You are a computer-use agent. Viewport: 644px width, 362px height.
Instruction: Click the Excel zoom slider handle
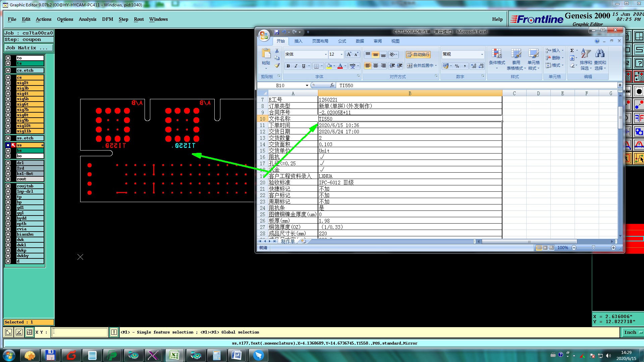click(593, 248)
